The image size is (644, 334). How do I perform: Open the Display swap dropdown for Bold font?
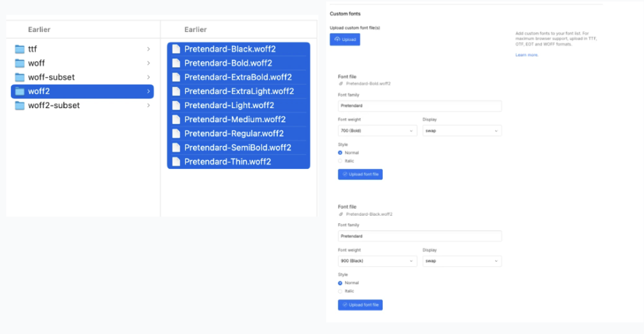point(462,131)
